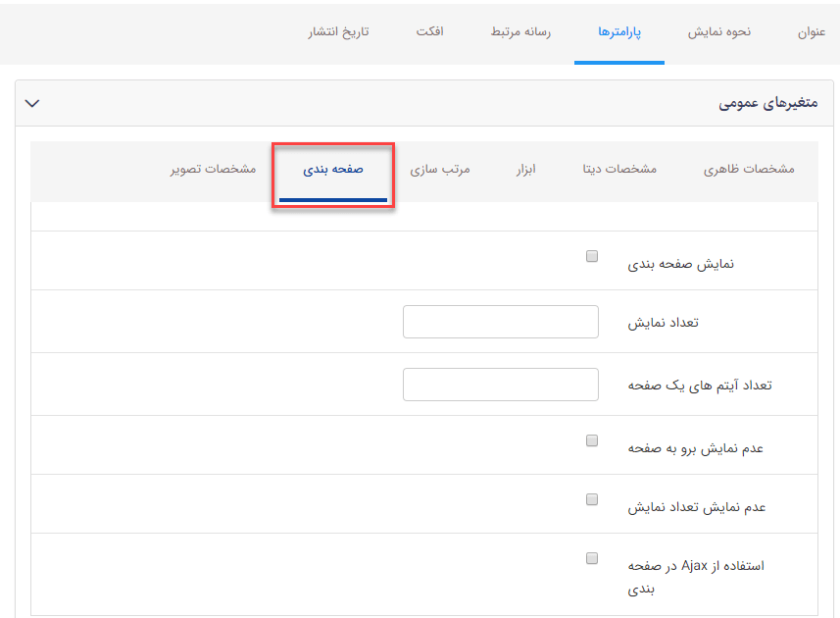Open the مشخصات دیتا sub-tab

point(628,169)
